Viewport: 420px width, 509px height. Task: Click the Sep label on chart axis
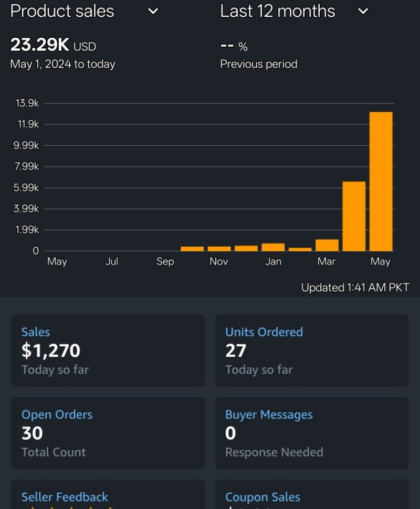[x=165, y=261]
